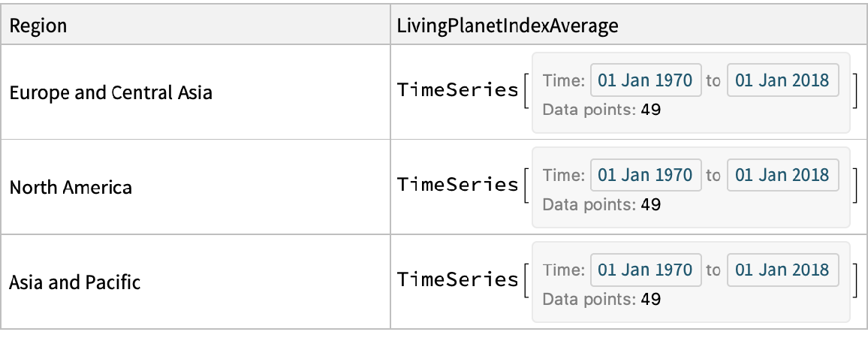Click Data points 49 in North America row
The height and width of the screenshot is (356, 868).
tap(601, 204)
